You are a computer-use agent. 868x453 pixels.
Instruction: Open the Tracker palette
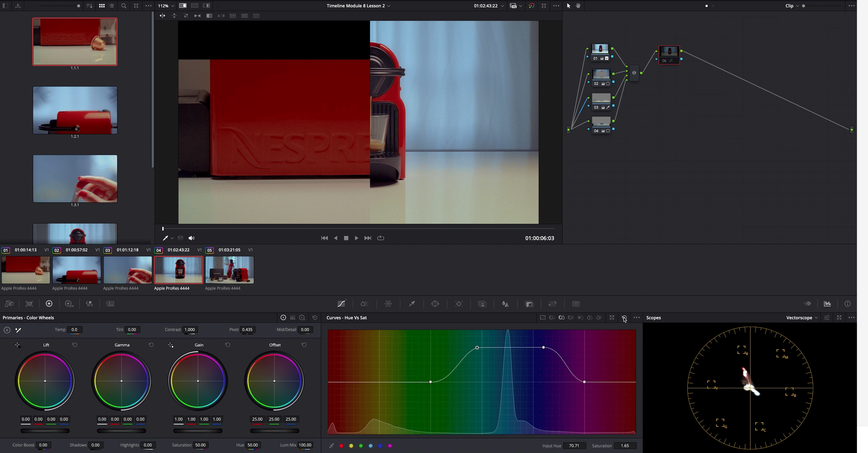[x=459, y=304]
